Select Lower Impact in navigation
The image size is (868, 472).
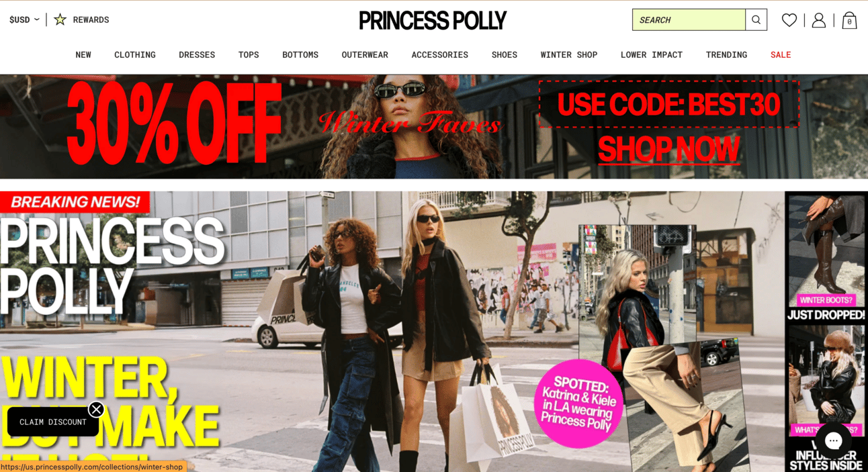point(652,55)
